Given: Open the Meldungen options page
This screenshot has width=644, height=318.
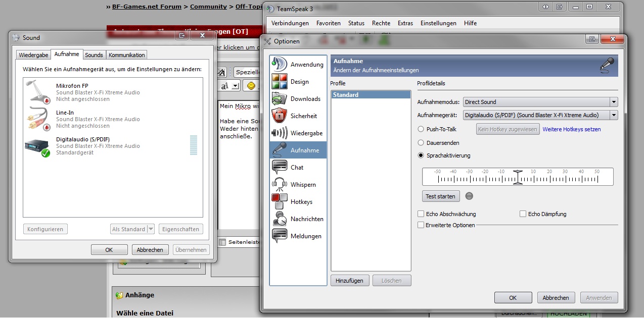Looking at the screenshot, I should (298, 236).
